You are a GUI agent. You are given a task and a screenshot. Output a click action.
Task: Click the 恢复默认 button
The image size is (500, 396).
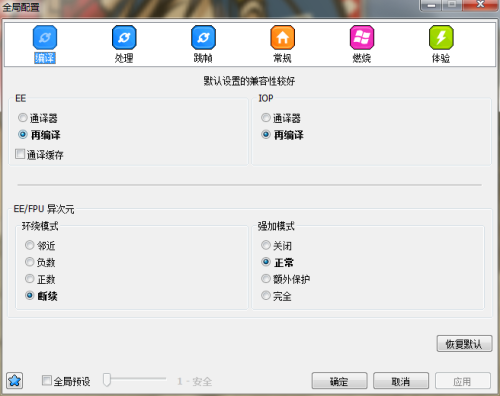click(464, 344)
